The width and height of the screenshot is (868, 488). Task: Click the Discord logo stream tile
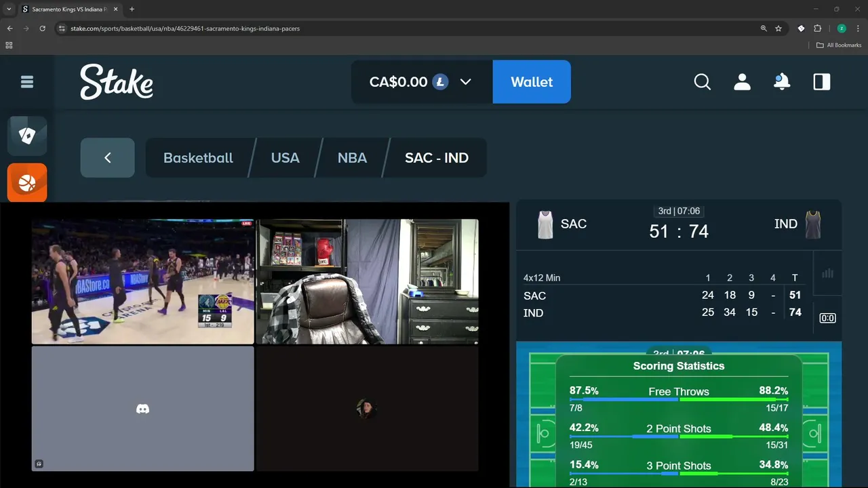(142, 409)
